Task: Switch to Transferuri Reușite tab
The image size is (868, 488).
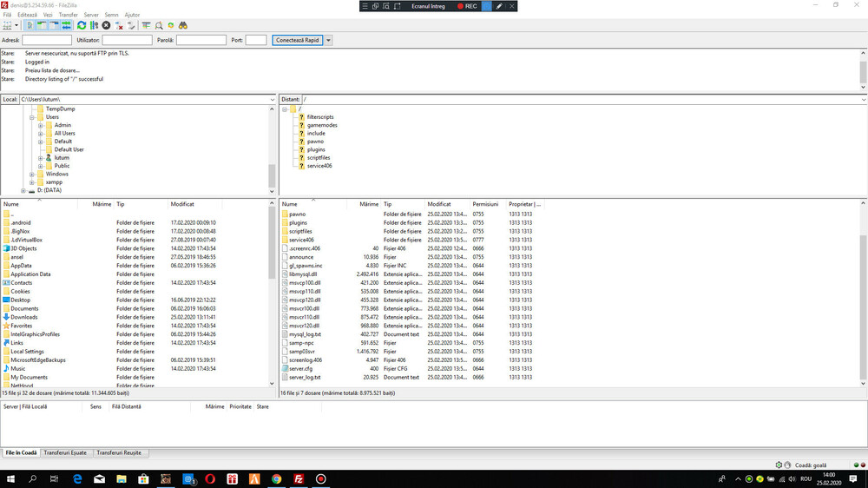Action: pyautogui.click(x=119, y=452)
